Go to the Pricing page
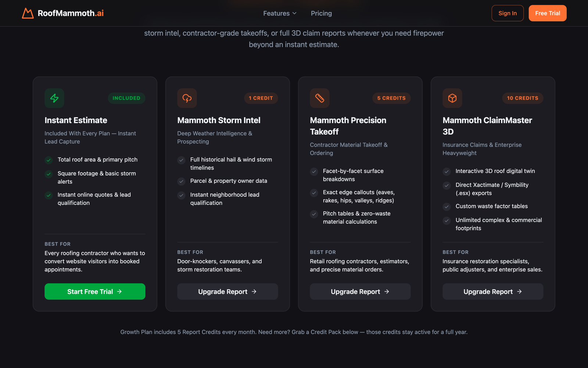The width and height of the screenshot is (588, 368). 321,13
